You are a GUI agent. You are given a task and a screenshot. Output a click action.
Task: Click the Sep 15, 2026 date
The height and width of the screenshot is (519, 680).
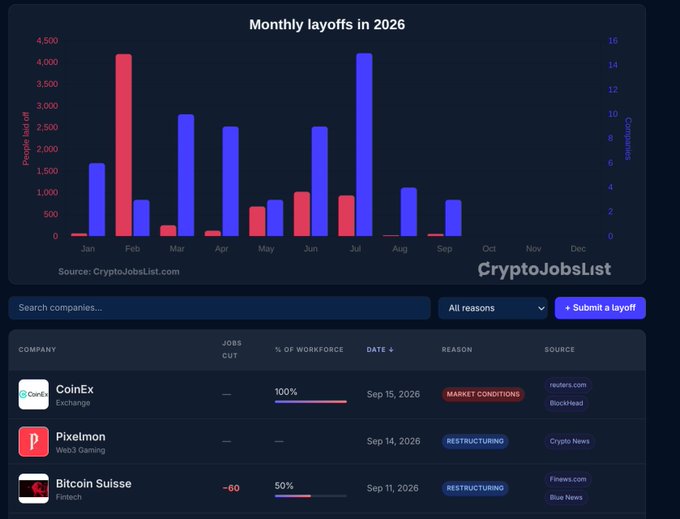pos(393,394)
